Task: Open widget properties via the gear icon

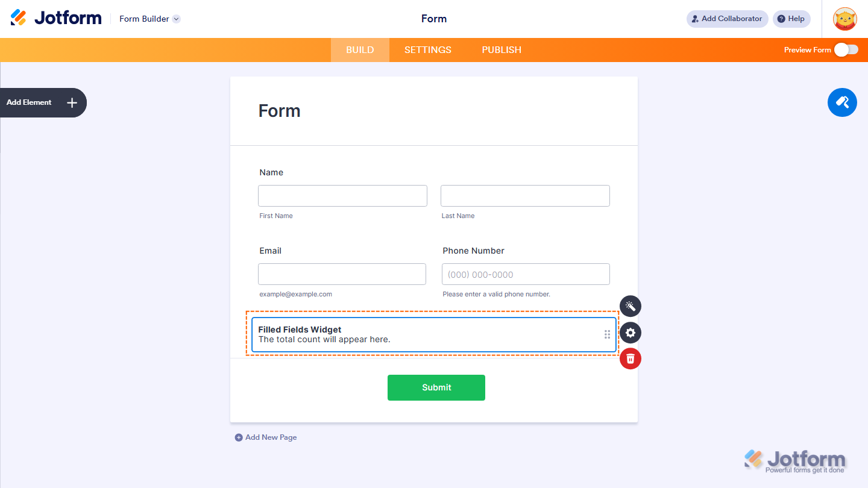Action: click(630, 333)
